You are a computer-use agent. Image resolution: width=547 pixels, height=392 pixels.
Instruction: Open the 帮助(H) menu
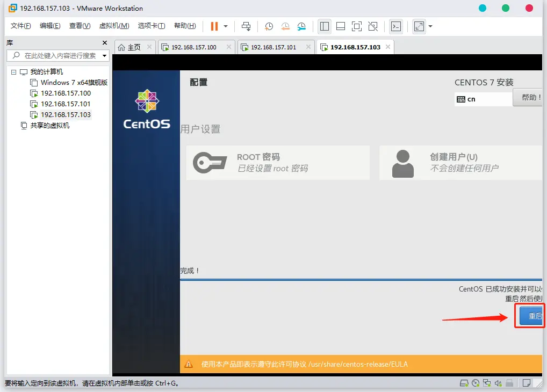pyautogui.click(x=185, y=26)
